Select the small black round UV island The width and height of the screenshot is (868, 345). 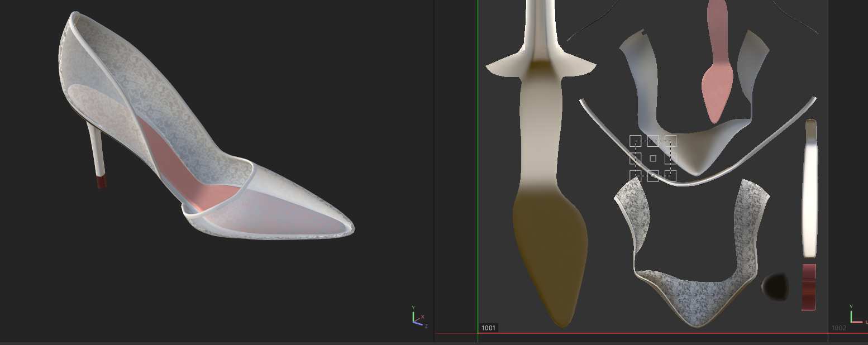(775, 287)
